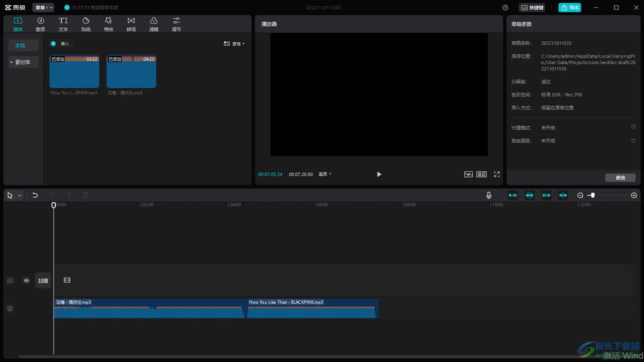Open the 菜单 dropdown menu
The image size is (644, 362).
[43, 8]
